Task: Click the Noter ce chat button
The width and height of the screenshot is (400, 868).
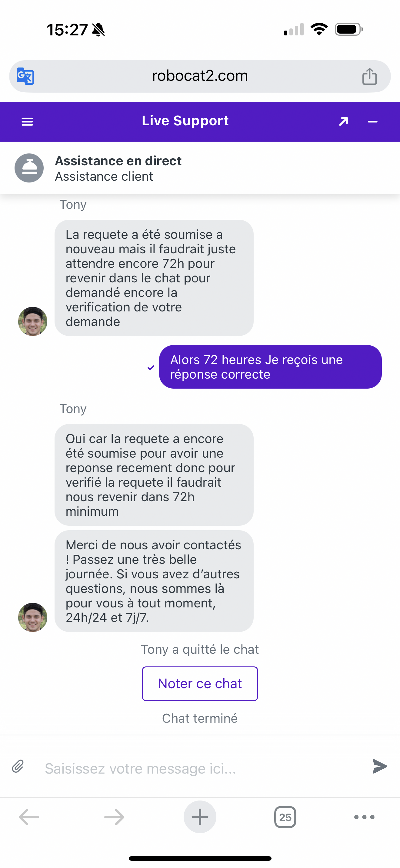Action: pyautogui.click(x=200, y=683)
